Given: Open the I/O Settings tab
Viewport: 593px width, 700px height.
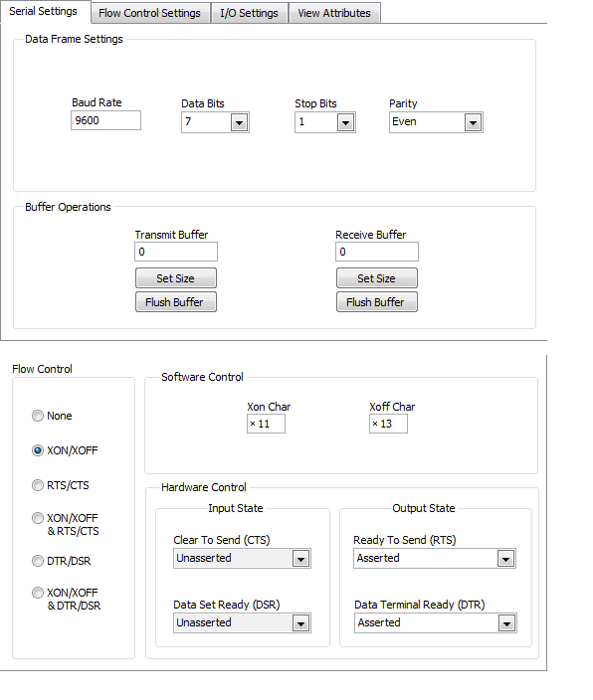Looking at the screenshot, I should click(x=249, y=13).
